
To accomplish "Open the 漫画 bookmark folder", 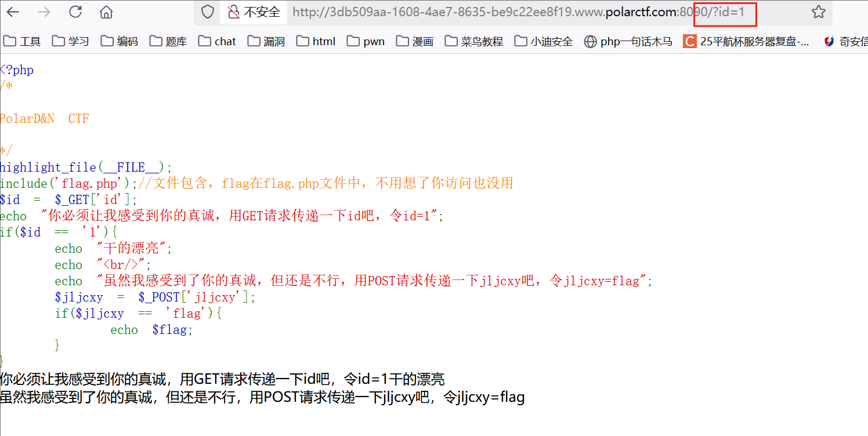I will tap(415, 41).
